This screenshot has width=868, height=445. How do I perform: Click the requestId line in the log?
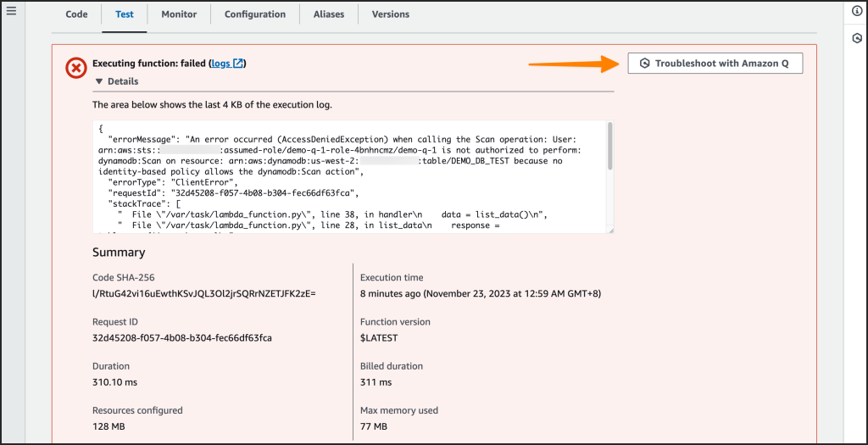(x=234, y=193)
